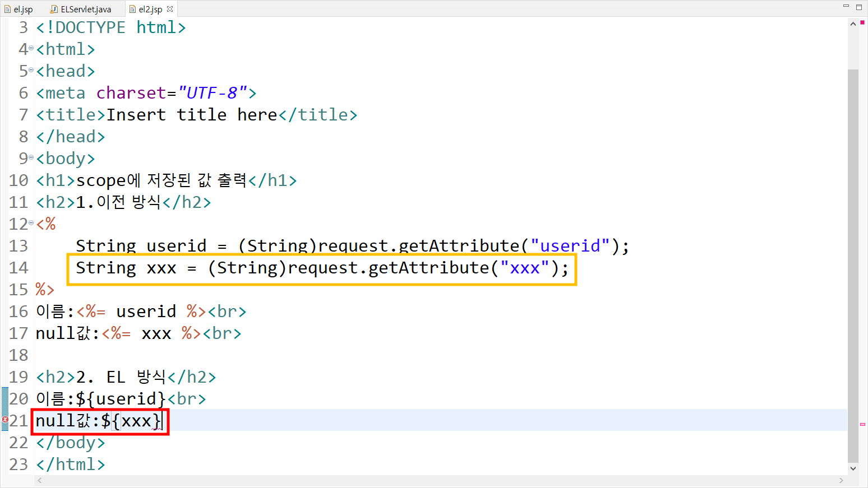
Task: Open the ELServlet.java editor tab
Action: coord(80,9)
